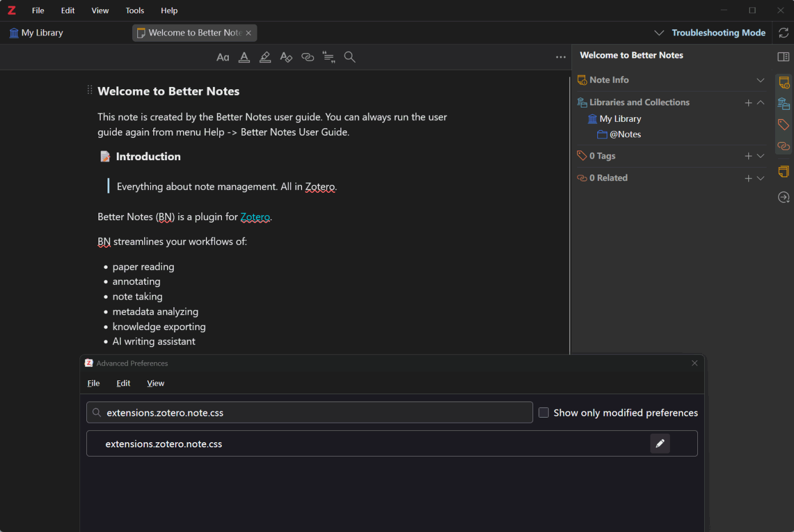Click the 'paper reading' bullet
The image size is (794, 532).
tap(144, 267)
